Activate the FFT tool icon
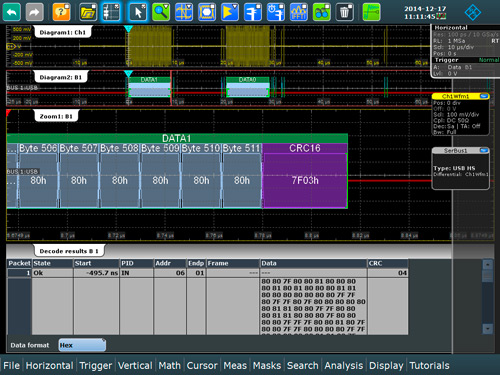Viewport: 500px width, 375px height. (299, 12)
